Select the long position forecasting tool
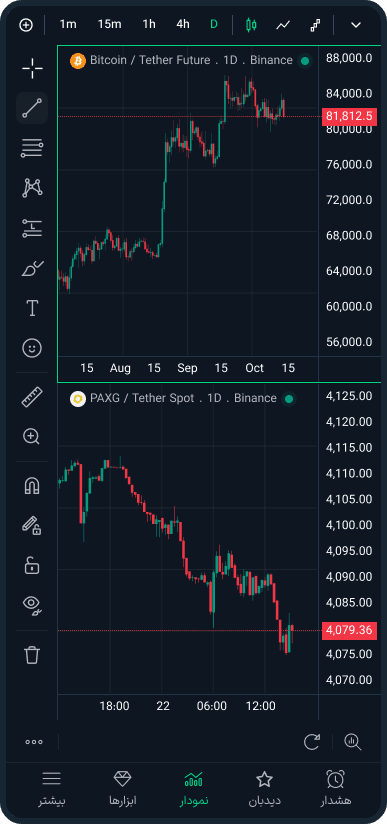 coord(32,228)
